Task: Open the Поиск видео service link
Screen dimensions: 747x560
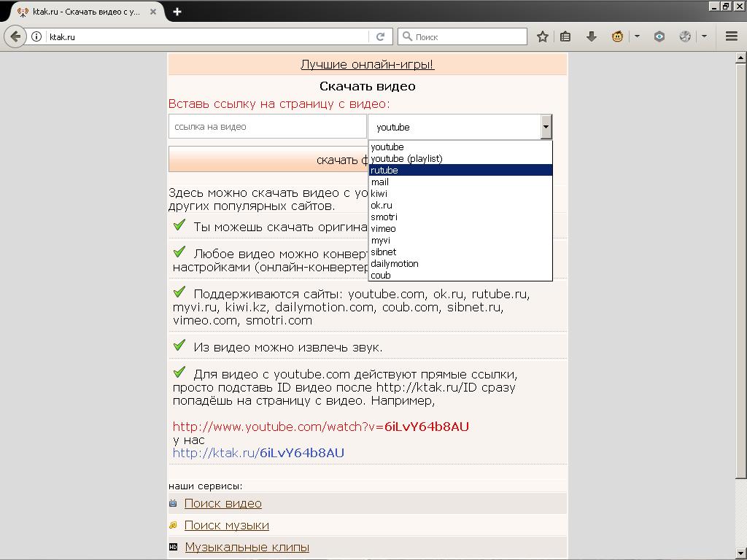Action: coord(223,503)
